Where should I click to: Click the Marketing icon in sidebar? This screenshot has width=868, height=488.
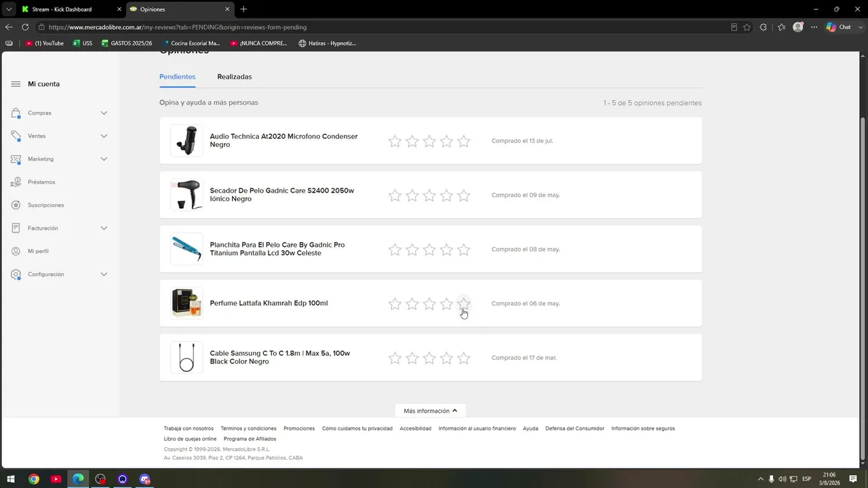coord(16,159)
